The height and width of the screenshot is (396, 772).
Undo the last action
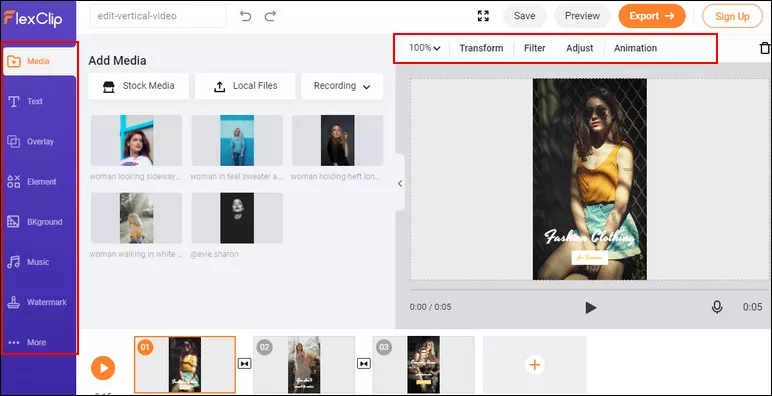coord(245,16)
